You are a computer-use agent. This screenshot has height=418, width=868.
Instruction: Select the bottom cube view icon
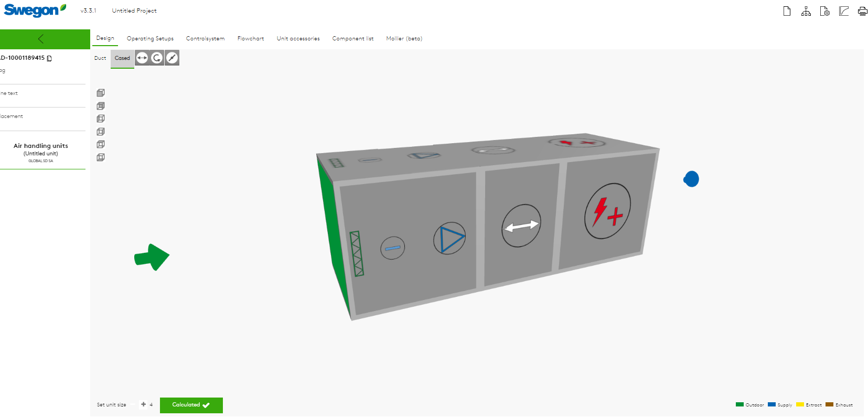pyautogui.click(x=101, y=157)
